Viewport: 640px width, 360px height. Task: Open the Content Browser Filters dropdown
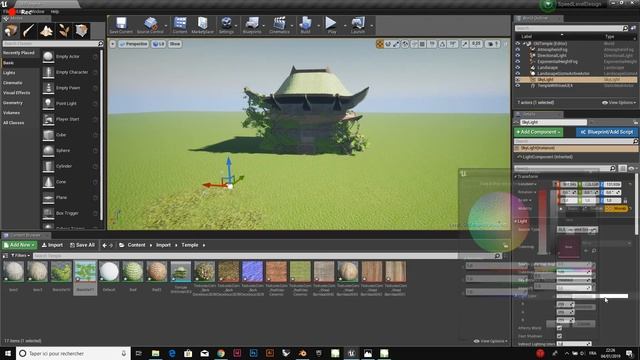click(x=20, y=256)
